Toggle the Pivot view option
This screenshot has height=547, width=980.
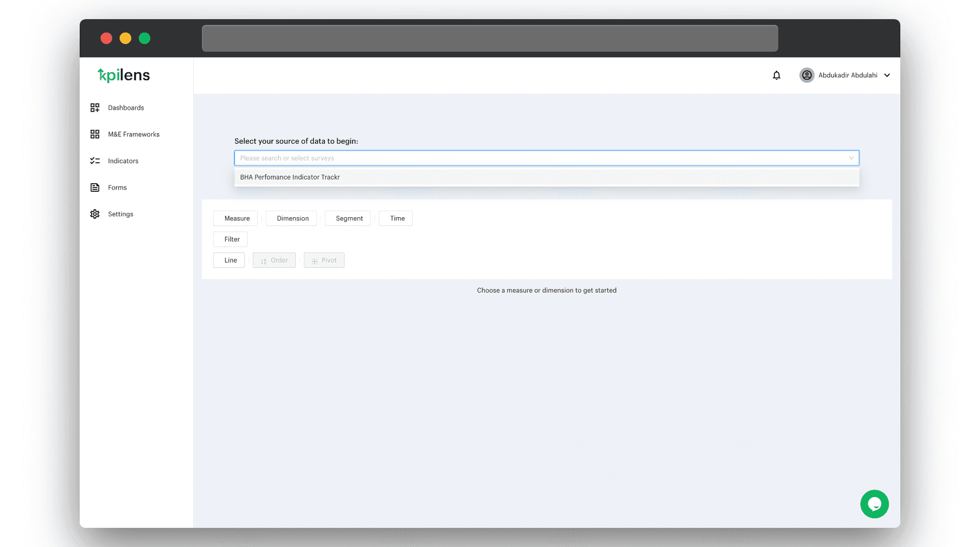point(324,260)
